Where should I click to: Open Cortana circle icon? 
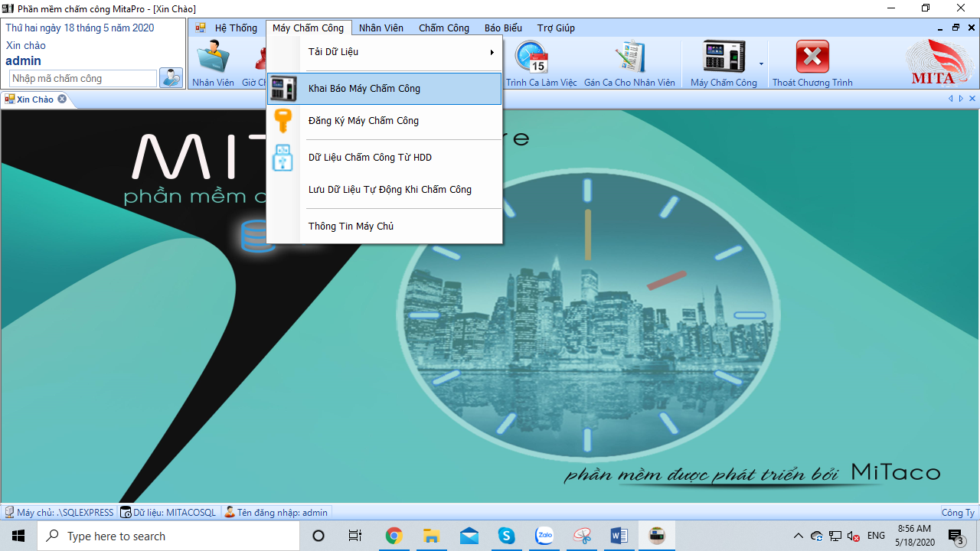[318, 536]
